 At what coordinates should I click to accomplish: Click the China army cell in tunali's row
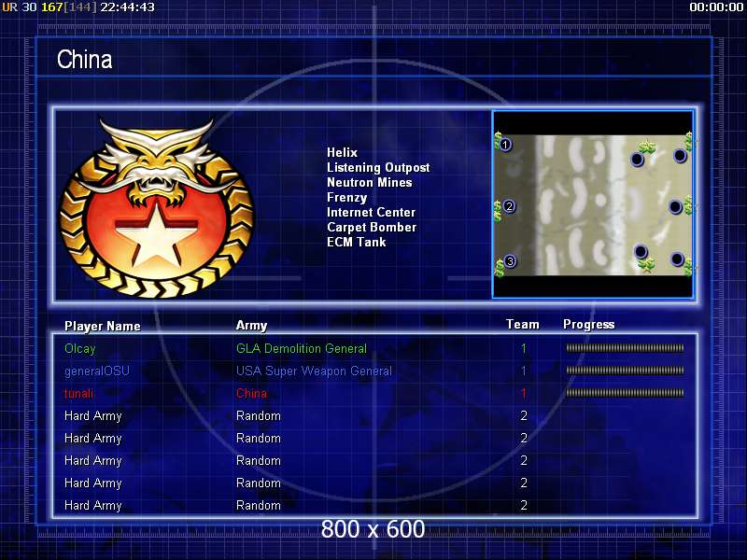point(251,393)
